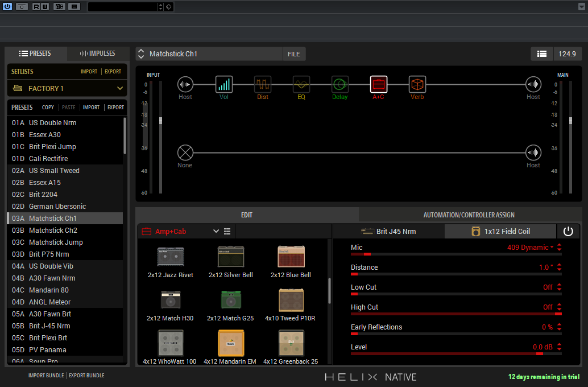
Task: Open the FILE menu button
Action: tap(293, 54)
